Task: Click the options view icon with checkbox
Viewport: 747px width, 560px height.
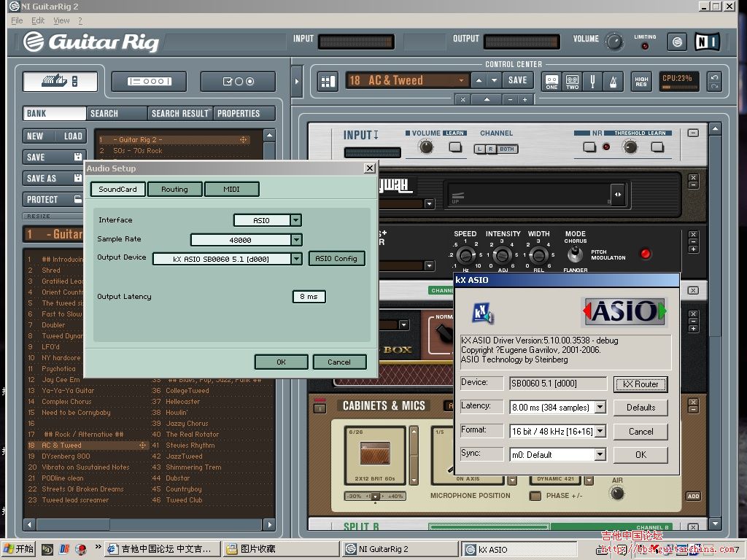Action: click(238, 81)
